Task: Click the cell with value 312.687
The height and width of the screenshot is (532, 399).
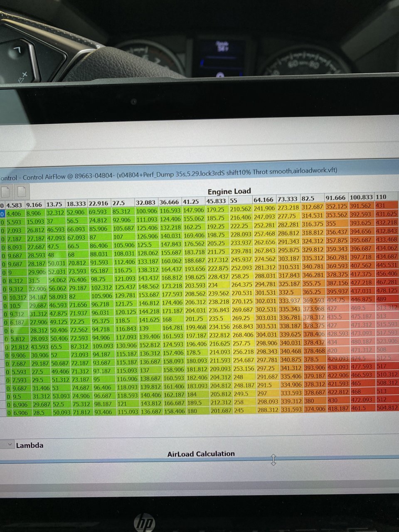Action: click(313, 207)
